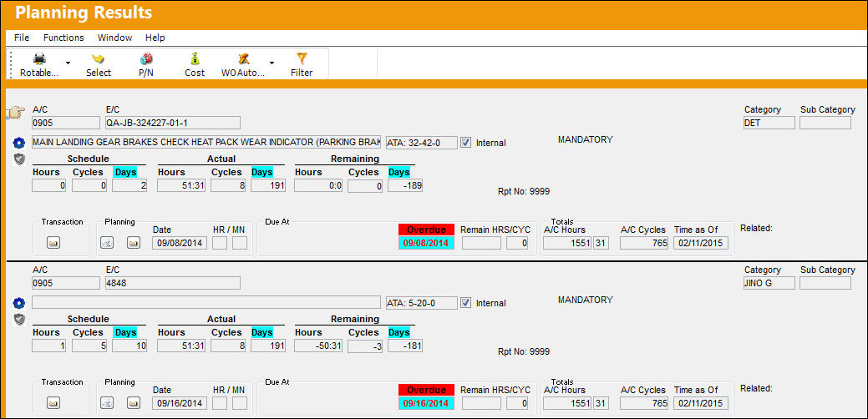The width and height of the screenshot is (868, 419).
Task: Click the blue gear icon for QA-JB-324227-01-1
Action: 19,144
